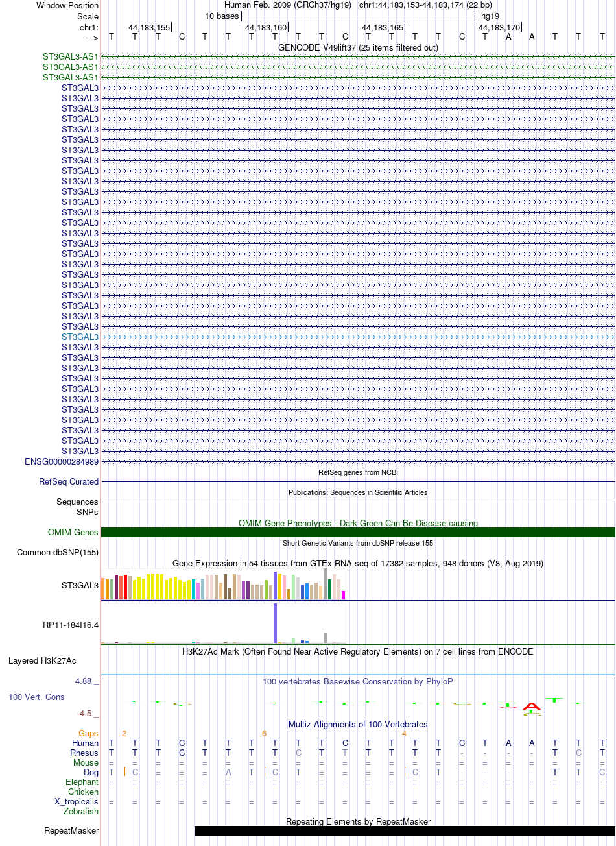Click the 10 bases scale bar
The width and height of the screenshot is (616, 846).
358,16
